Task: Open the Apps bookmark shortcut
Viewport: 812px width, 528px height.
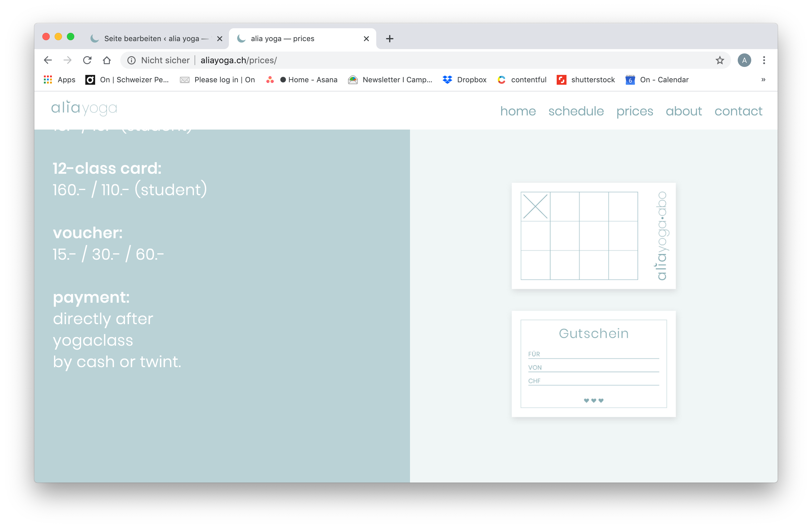Action: pyautogui.click(x=60, y=80)
